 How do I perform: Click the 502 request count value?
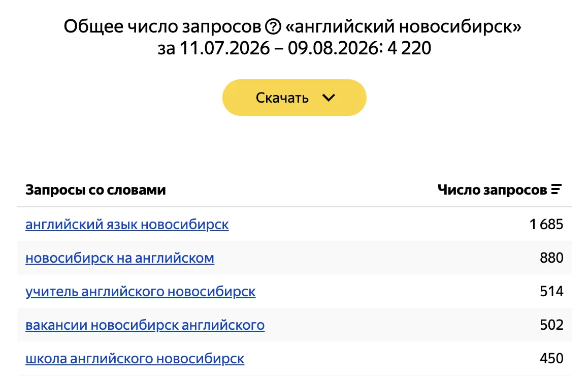[x=551, y=325]
